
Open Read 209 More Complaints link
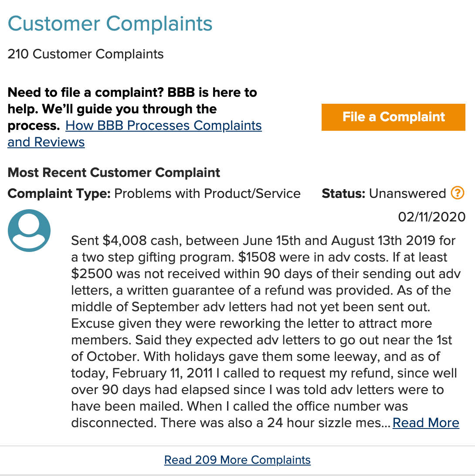(x=237, y=460)
